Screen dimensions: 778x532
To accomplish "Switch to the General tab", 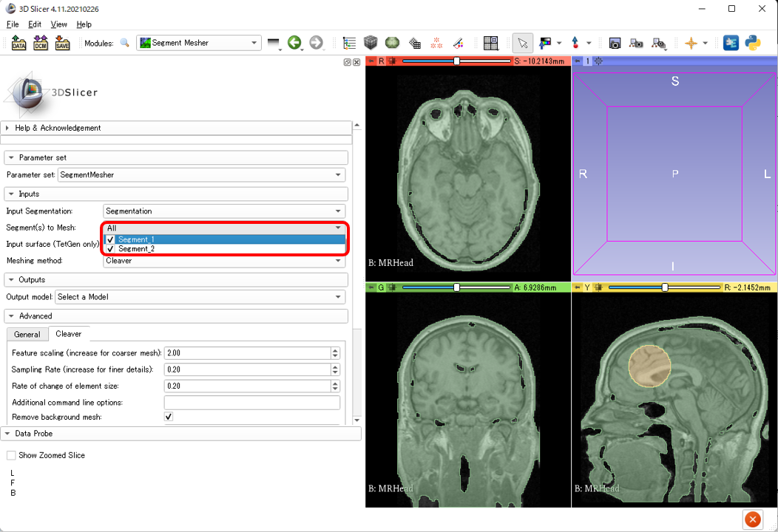I will click(27, 335).
